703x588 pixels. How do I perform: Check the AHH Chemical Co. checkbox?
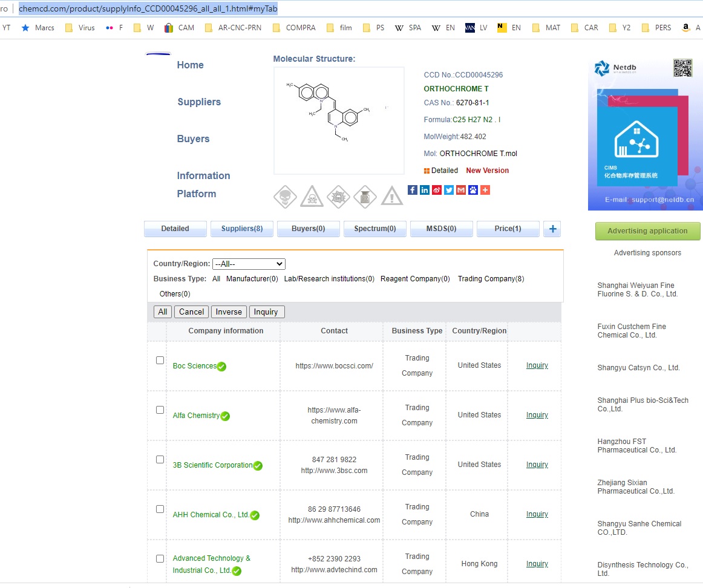(160, 509)
